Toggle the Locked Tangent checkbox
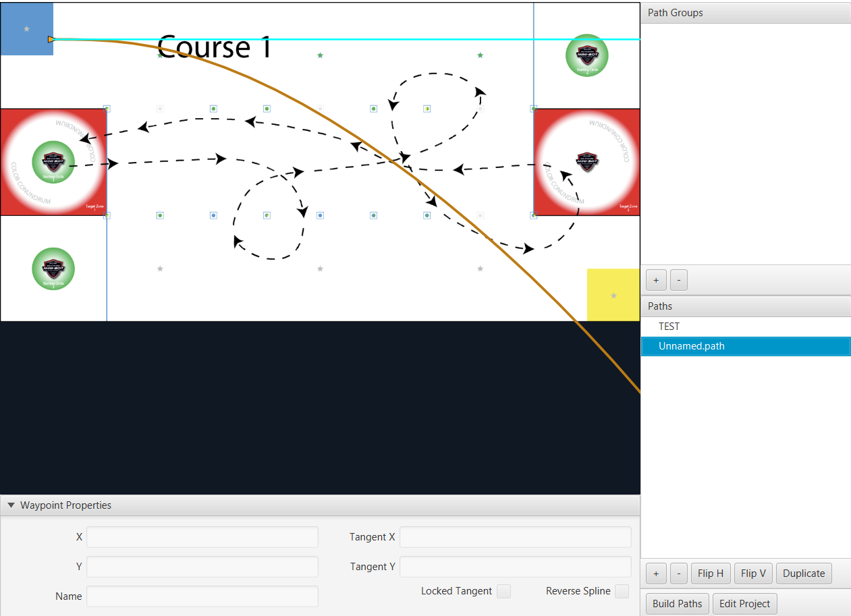The width and height of the screenshot is (851, 616). [503, 591]
